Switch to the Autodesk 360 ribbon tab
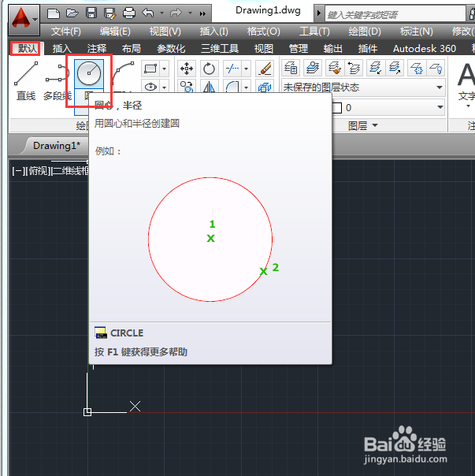The image size is (475, 476). tap(425, 49)
